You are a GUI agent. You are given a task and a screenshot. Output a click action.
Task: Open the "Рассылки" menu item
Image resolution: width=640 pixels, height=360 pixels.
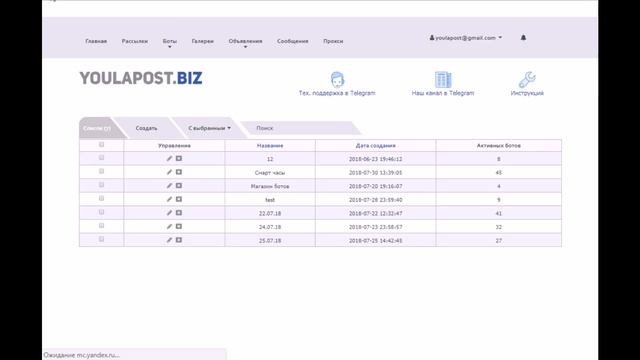[135, 41]
